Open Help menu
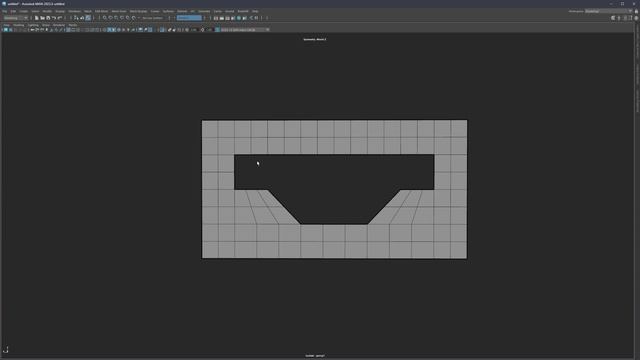The width and height of the screenshot is (640, 360). point(255,11)
